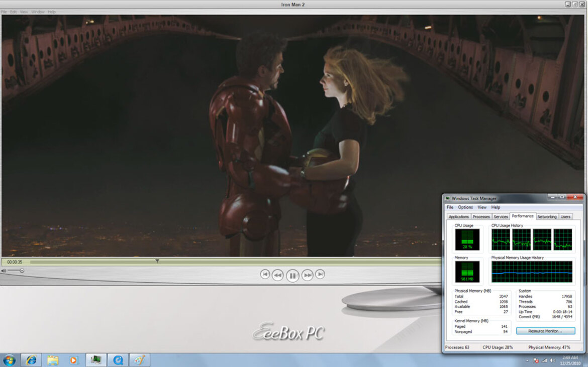Click the Handles value 17958
Screen dimensions: 588x367
coord(566,296)
